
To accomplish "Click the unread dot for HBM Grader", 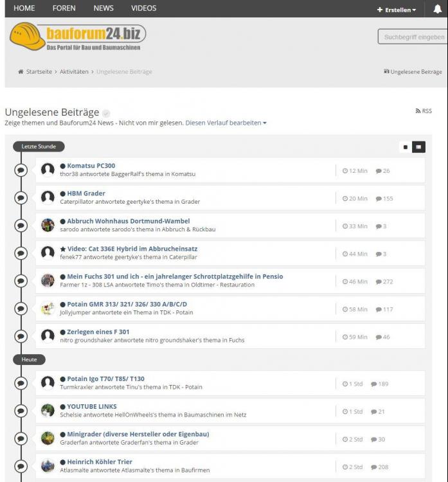I will [x=63, y=193].
